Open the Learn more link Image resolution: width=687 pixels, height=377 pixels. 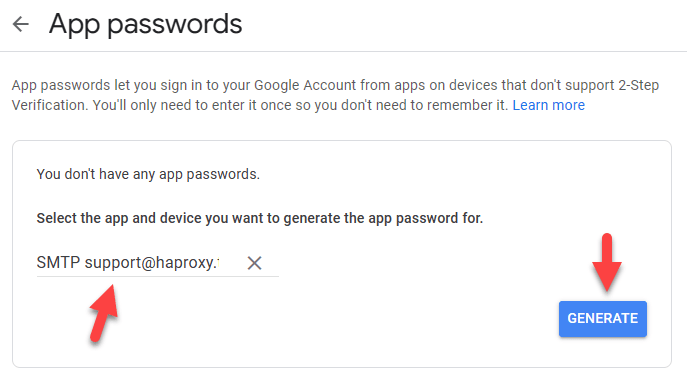pos(549,105)
